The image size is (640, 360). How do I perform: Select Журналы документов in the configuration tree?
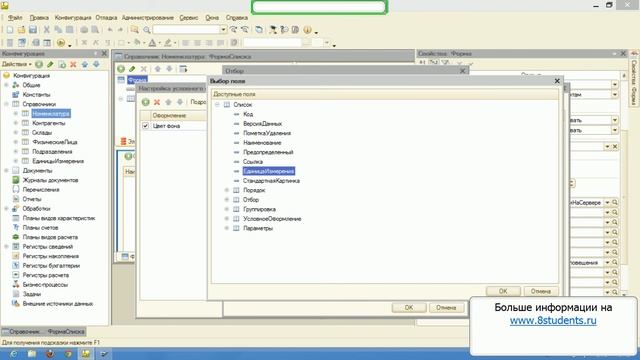50,180
